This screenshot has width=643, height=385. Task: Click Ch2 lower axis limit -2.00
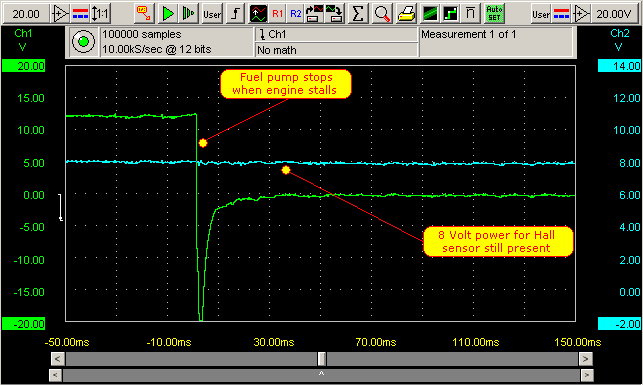[x=619, y=324]
